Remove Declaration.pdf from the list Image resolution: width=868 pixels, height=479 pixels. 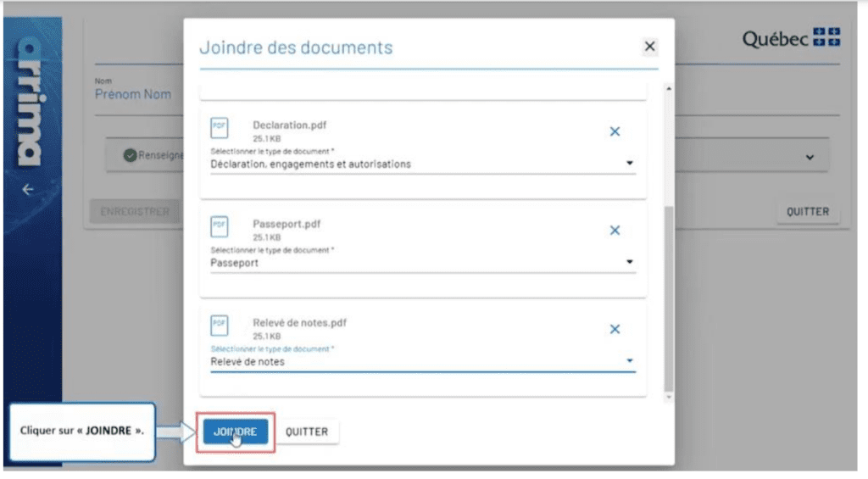pyautogui.click(x=615, y=131)
